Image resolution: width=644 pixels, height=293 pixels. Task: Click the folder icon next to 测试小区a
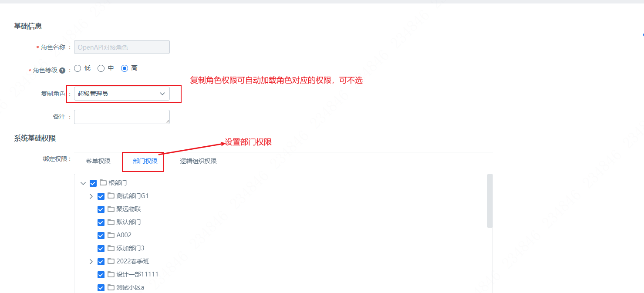111,287
